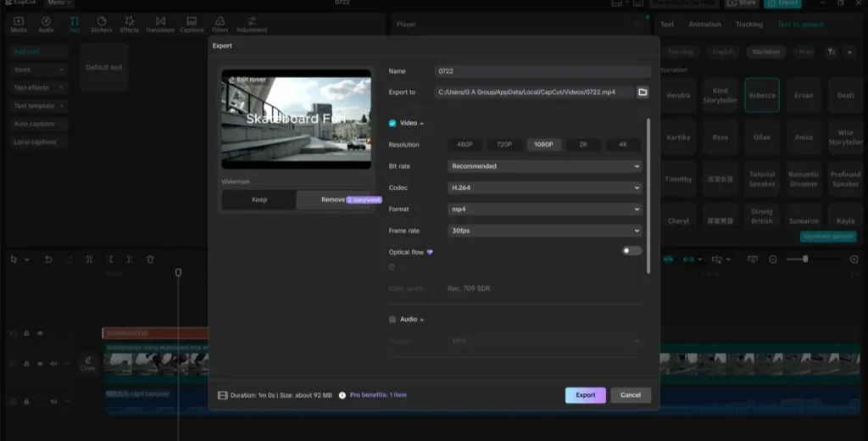868x441 pixels.
Task: Expand the Text effects sidebar item
Action: pos(39,87)
